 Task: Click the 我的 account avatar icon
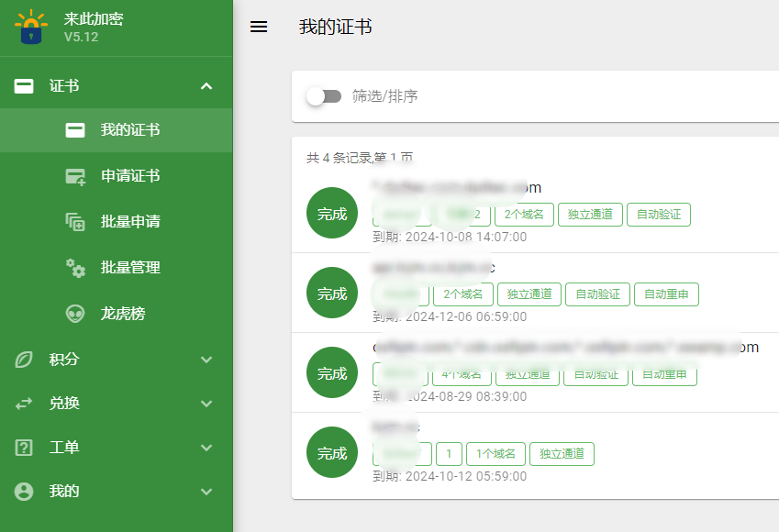tap(24, 492)
